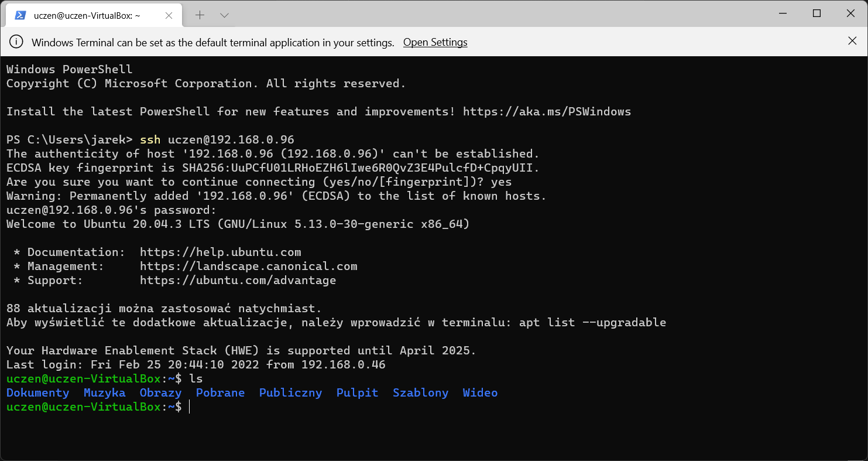Maximize the Windows Terminal window
868x461 pixels.
[816, 13]
